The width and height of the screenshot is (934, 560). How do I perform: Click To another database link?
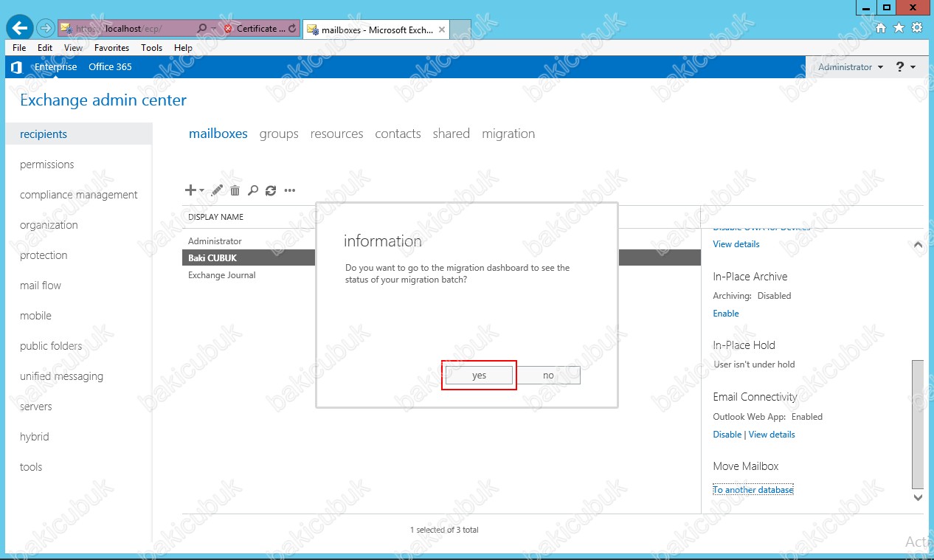(753, 490)
